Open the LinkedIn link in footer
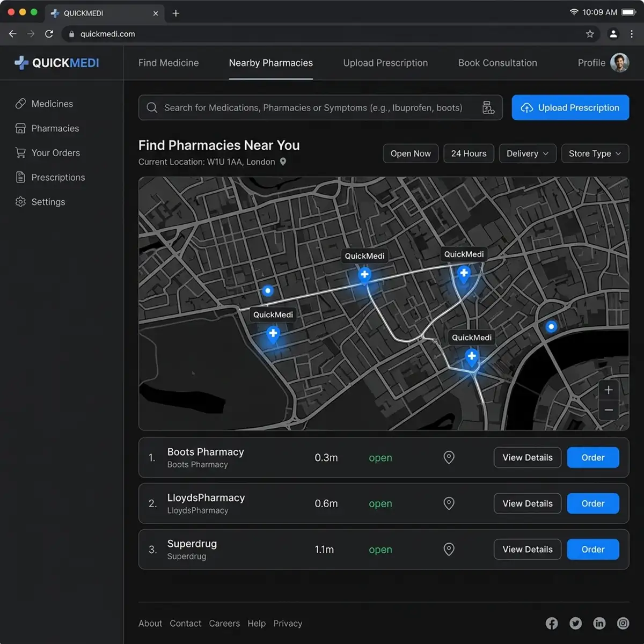The height and width of the screenshot is (644, 644). click(599, 623)
